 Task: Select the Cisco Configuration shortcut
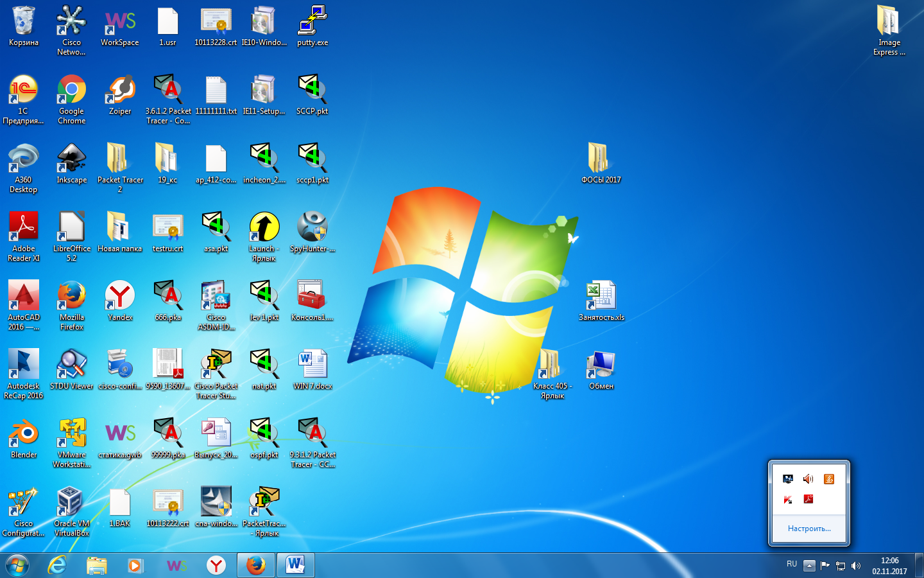24,512
